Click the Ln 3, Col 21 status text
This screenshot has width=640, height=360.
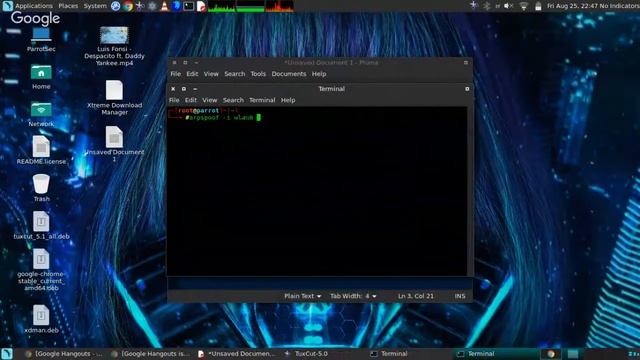pos(416,296)
